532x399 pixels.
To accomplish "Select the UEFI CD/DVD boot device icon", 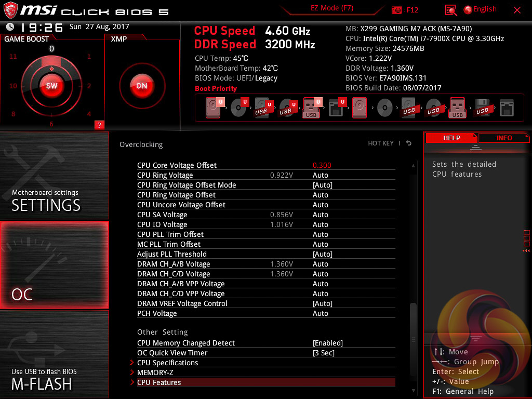I will (x=240, y=108).
